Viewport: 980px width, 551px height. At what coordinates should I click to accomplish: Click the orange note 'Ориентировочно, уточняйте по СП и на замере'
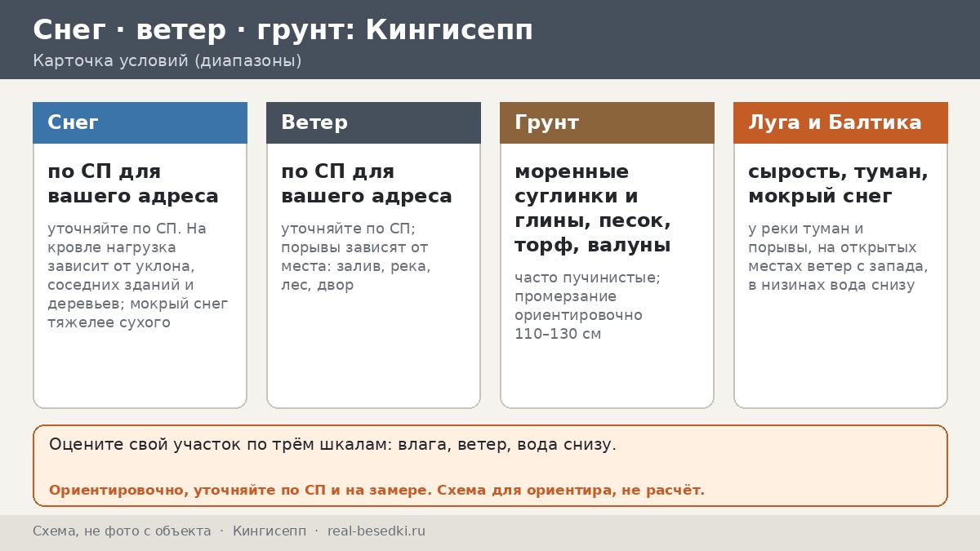pos(240,491)
